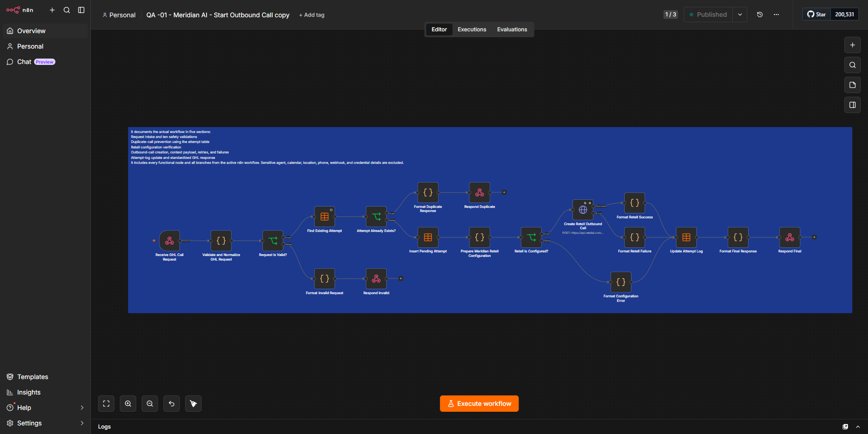Expand the Settings submenu
This screenshot has height=434, width=868.
(x=82, y=423)
